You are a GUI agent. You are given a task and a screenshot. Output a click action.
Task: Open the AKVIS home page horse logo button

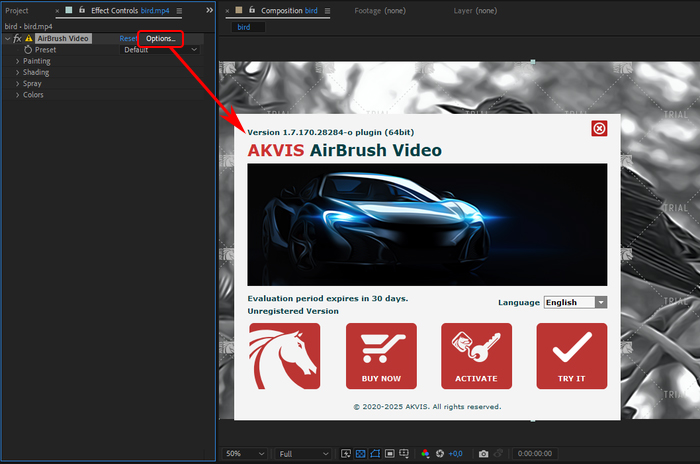(284, 356)
